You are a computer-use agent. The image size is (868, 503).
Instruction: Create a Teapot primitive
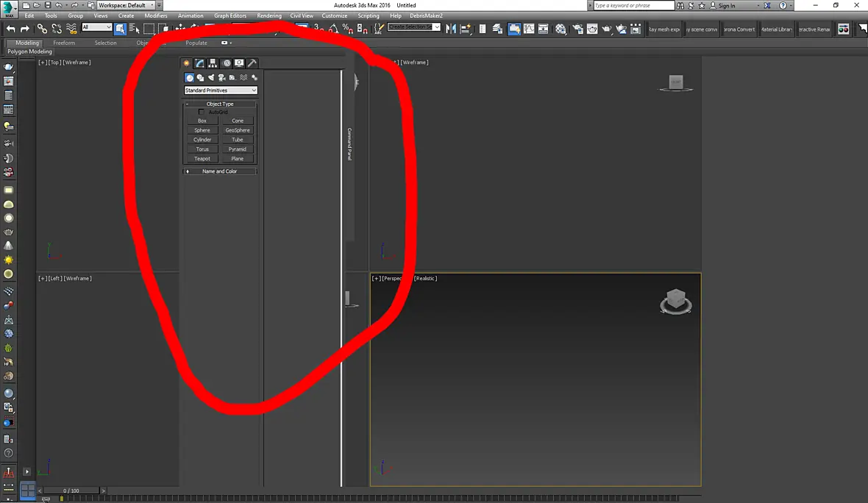coord(202,158)
